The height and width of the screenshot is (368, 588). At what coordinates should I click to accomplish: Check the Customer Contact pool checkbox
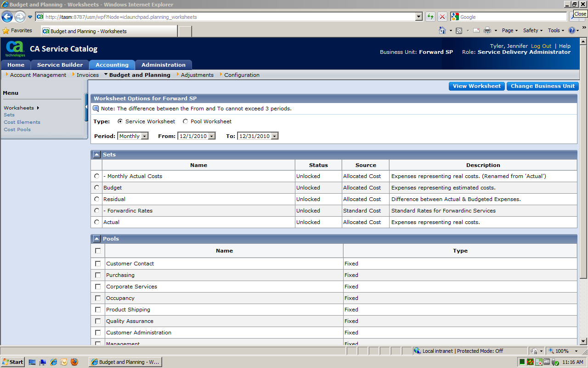(97, 264)
